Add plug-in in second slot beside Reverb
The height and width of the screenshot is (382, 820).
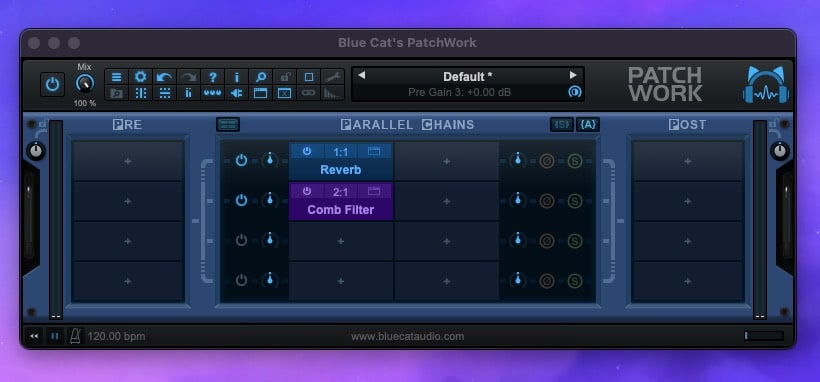[x=447, y=161]
